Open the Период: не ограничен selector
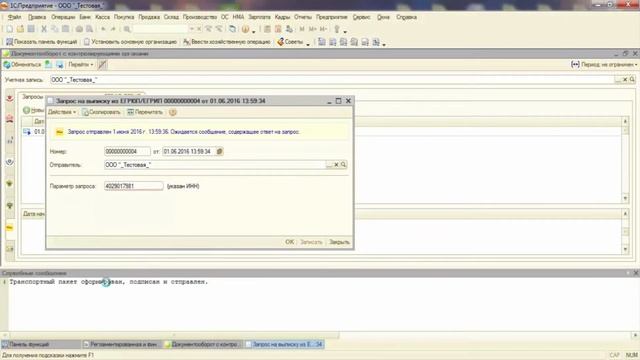640x360 pixels. [604, 64]
